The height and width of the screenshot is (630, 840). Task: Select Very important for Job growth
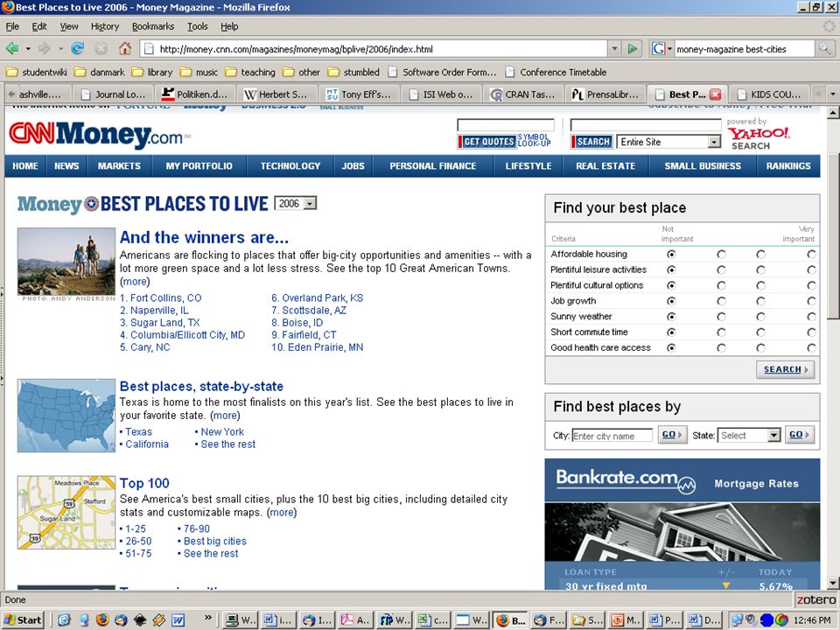pyautogui.click(x=812, y=301)
